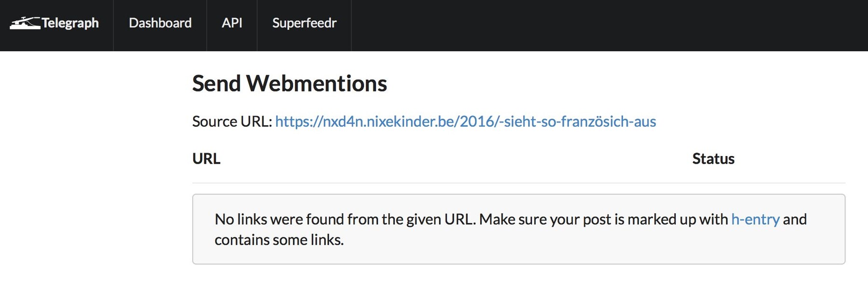The height and width of the screenshot is (299, 868).
Task: Click the Telegraph airplane logo icon
Action: click(x=25, y=23)
